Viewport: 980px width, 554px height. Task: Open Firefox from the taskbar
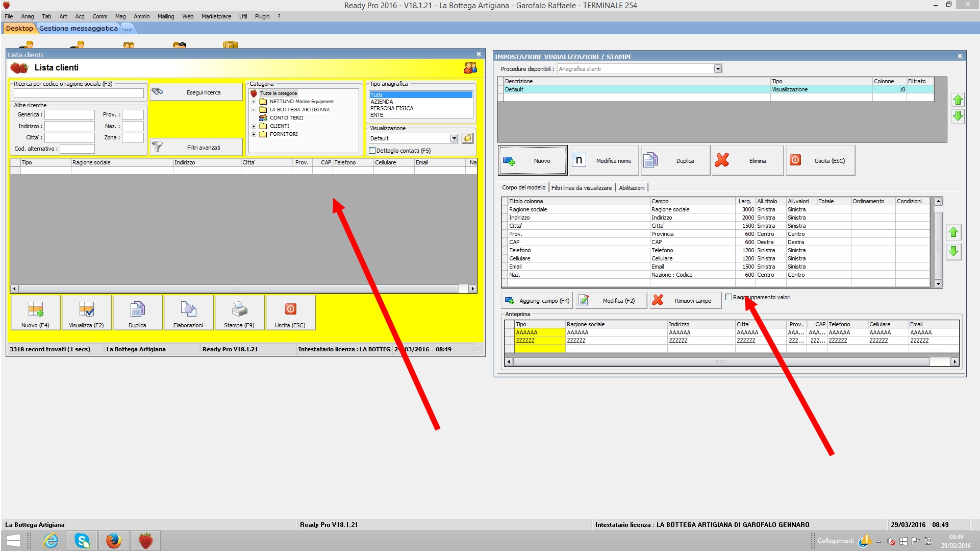click(113, 540)
